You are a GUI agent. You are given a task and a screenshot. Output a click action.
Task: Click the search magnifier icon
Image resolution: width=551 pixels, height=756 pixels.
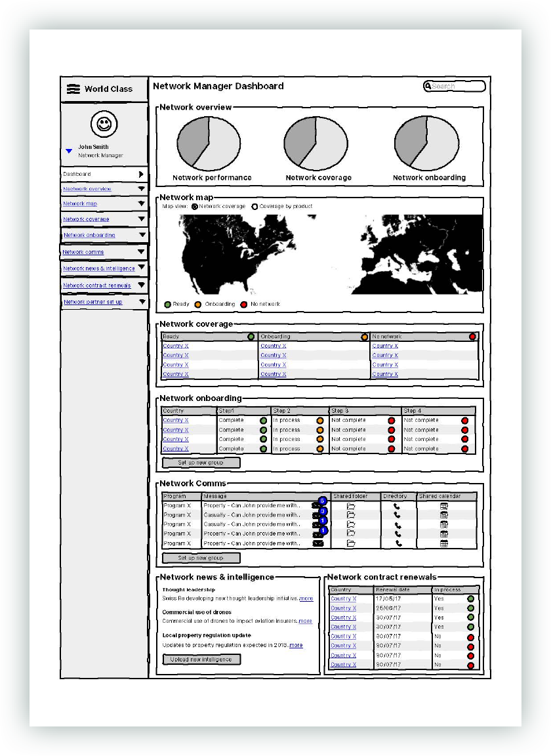(x=428, y=87)
